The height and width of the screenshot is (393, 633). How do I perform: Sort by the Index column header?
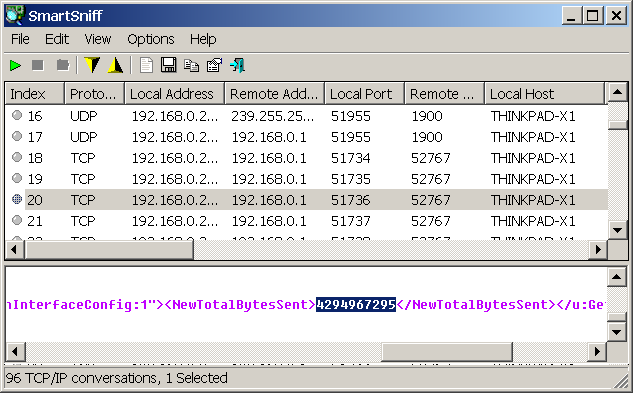point(35,94)
